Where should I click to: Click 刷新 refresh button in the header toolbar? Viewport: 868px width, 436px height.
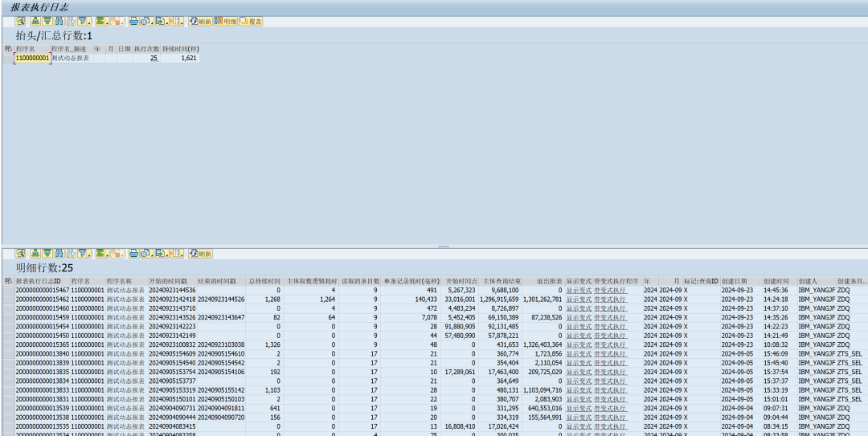pyautogui.click(x=200, y=22)
